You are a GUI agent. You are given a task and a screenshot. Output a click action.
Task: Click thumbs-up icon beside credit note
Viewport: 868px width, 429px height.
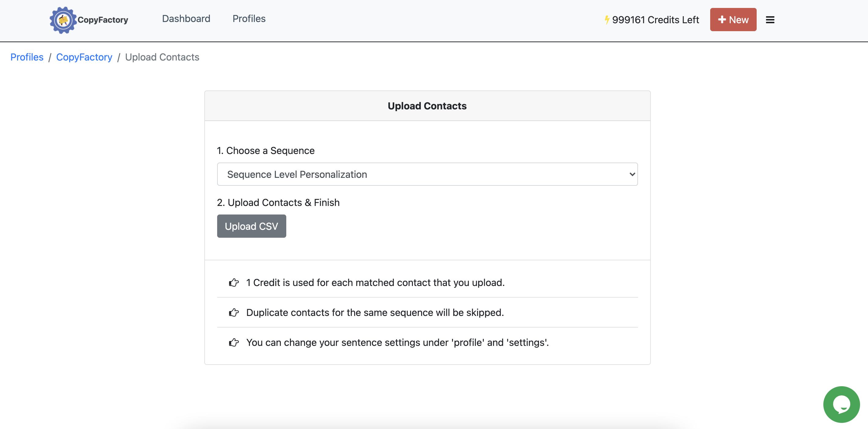(x=234, y=283)
